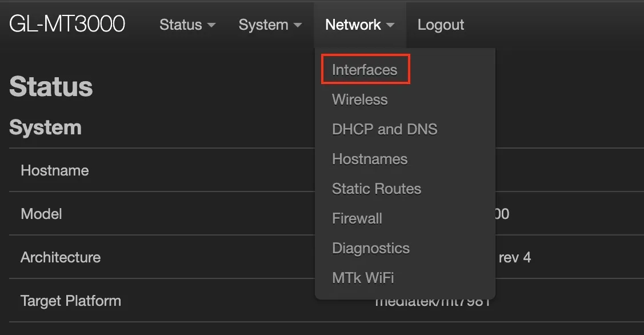Click the System section heading
This screenshot has height=335, width=644.
coord(45,127)
